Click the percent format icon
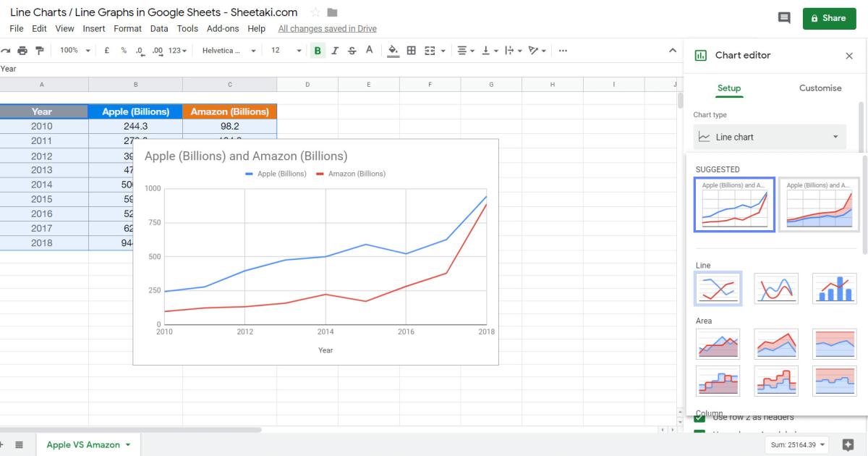This screenshot has width=868, height=456. tap(122, 50)
